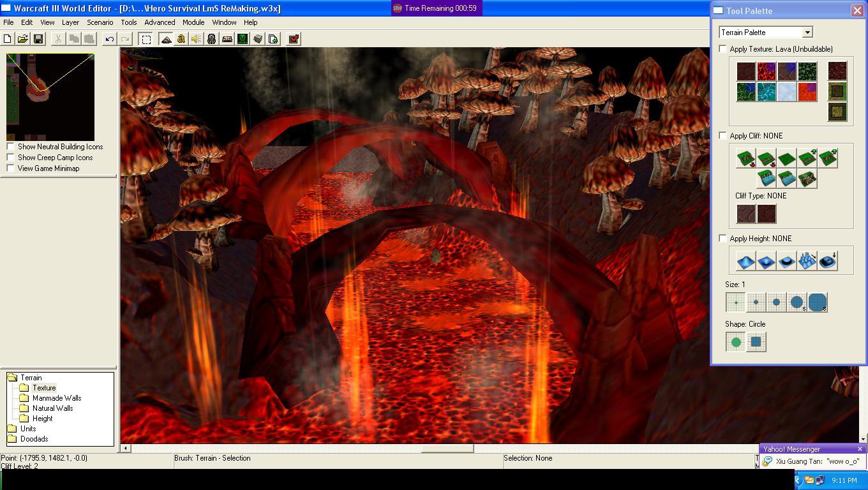This screenshot has width=868, height=490.
Task: Open the Window menu
Action: [x=224, y=22]
